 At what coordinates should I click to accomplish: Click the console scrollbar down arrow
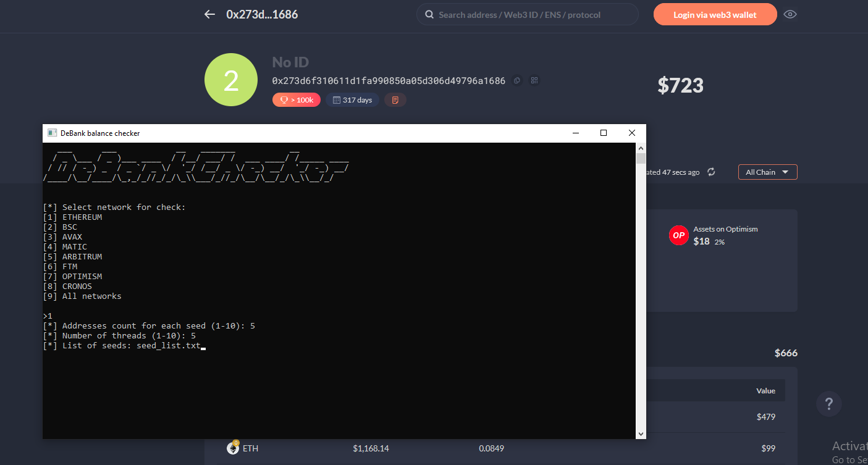click(641, 434)
